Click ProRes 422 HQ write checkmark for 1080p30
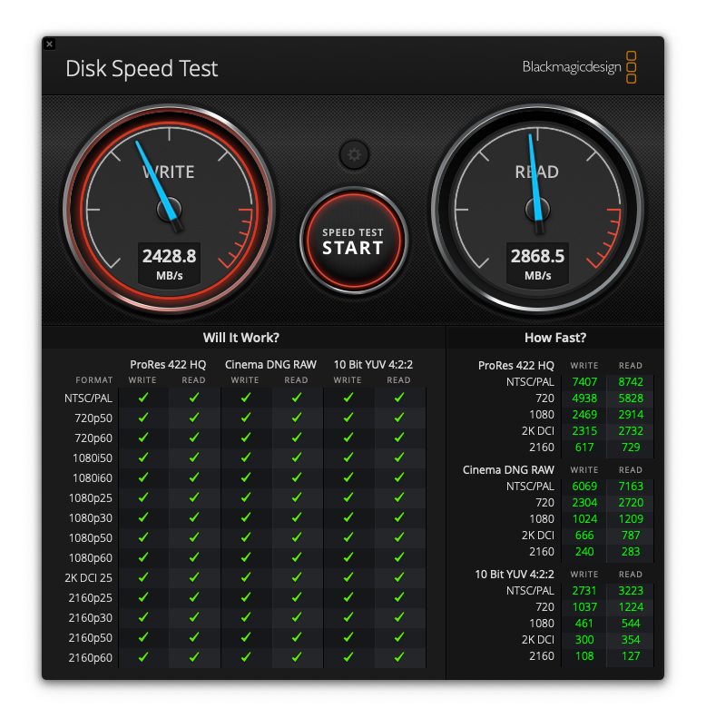 click(x=143, y=517)
